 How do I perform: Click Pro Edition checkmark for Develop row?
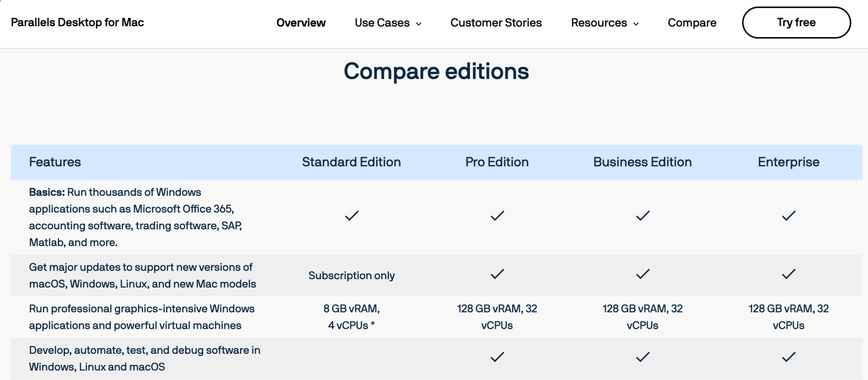(497, 357)
